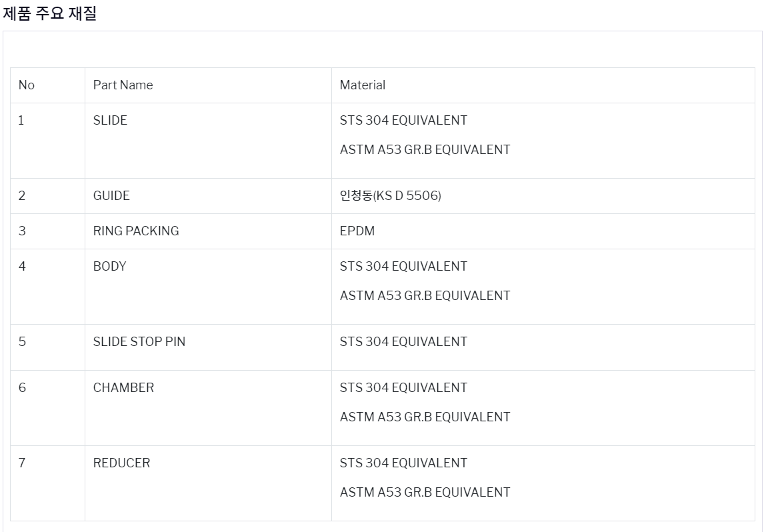Select the Material column header
766x532 pixels.
(543, 85)
